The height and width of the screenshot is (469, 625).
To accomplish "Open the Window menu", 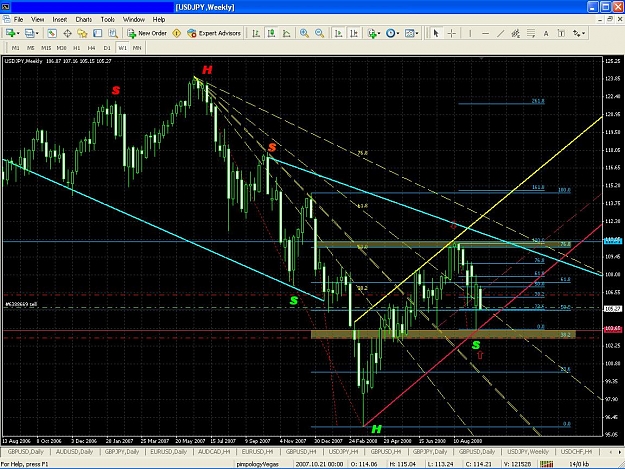I will 134,19.
